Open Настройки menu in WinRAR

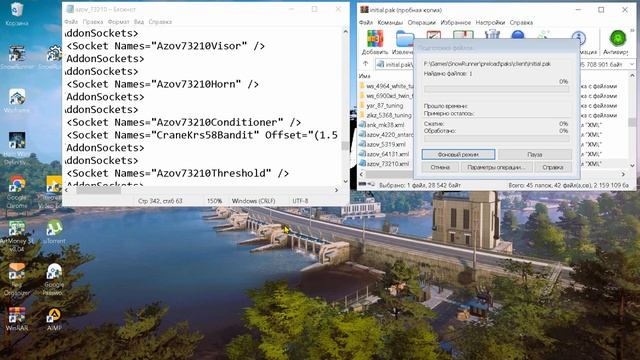click(x=490, y=22)
